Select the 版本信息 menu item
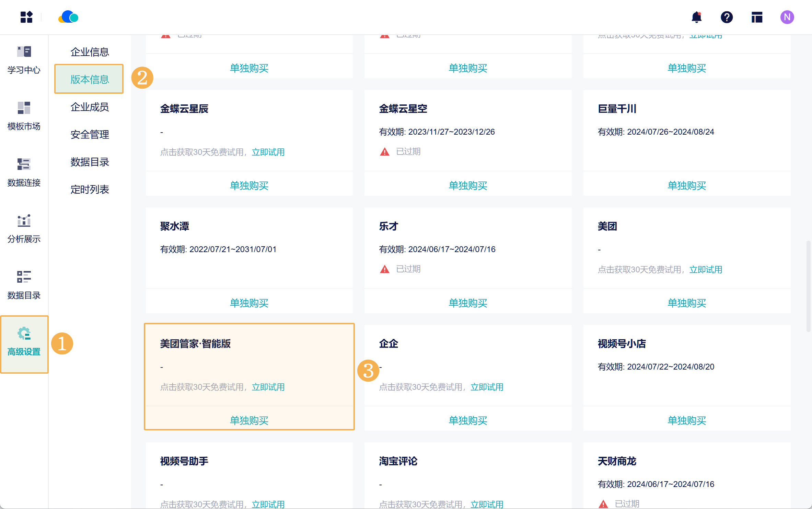812x509 pixels. point(90,79)
